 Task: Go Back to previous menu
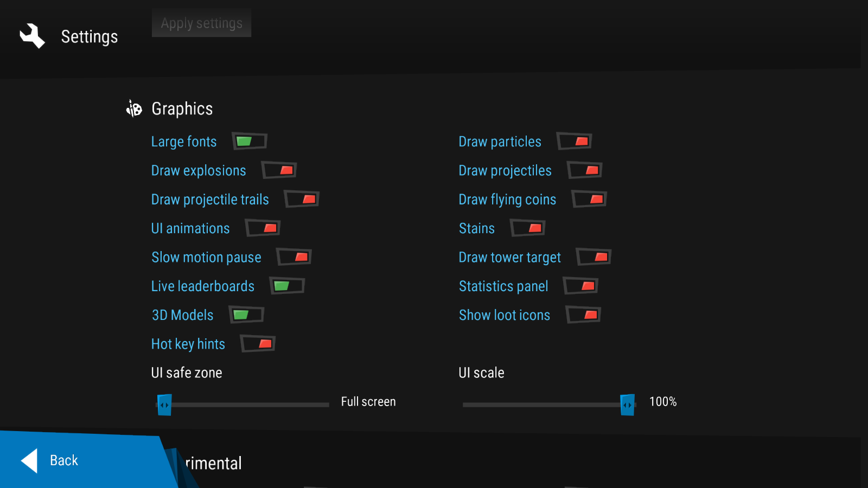pyautogui.click(x=64, y=460)
